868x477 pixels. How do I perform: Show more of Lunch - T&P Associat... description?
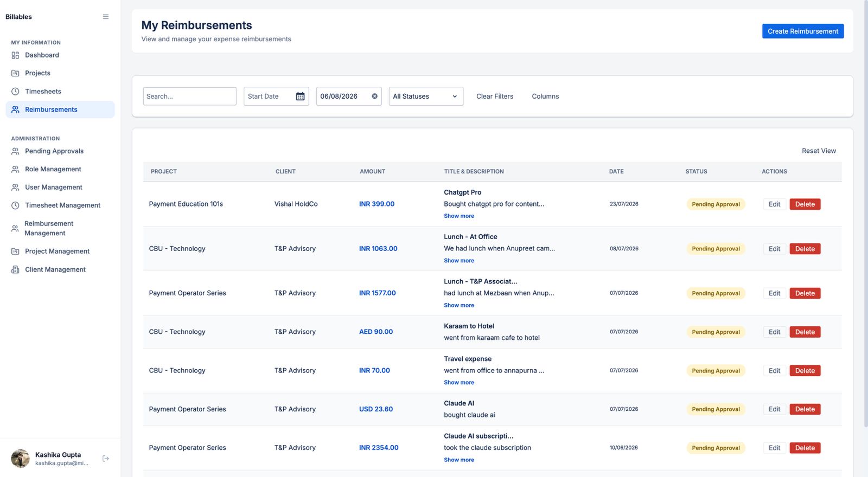[459, 306]
